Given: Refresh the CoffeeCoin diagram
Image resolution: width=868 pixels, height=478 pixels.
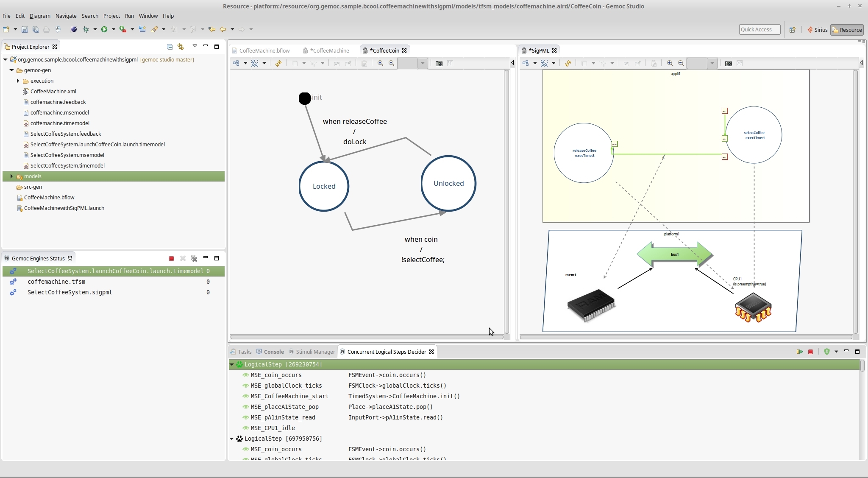Looking at the screenshot, I should 278,63.
